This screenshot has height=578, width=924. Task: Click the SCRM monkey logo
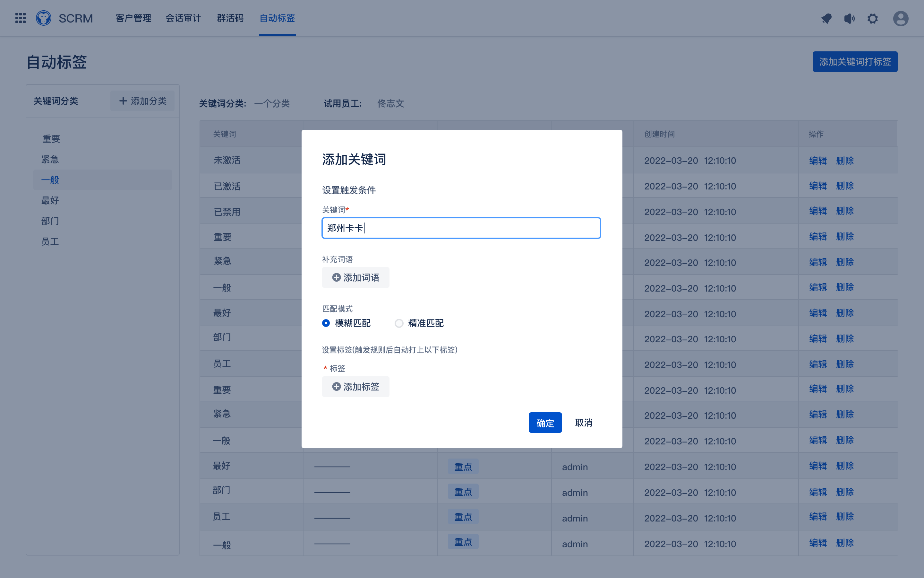pyautogui.click(x=44, y=18)
